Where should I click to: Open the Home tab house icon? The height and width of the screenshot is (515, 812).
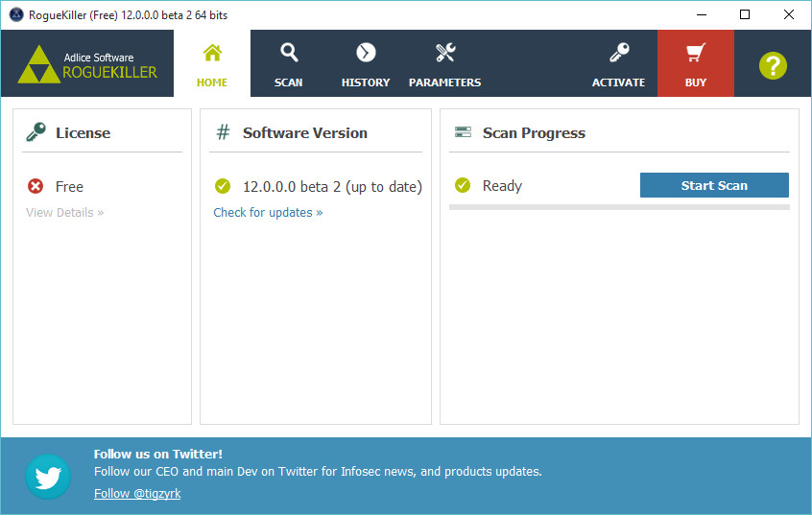coord(212,53)
